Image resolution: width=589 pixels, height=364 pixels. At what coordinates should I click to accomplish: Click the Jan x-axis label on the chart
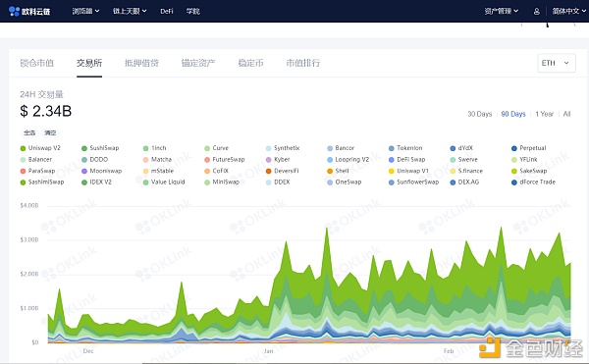click(268, 351)
